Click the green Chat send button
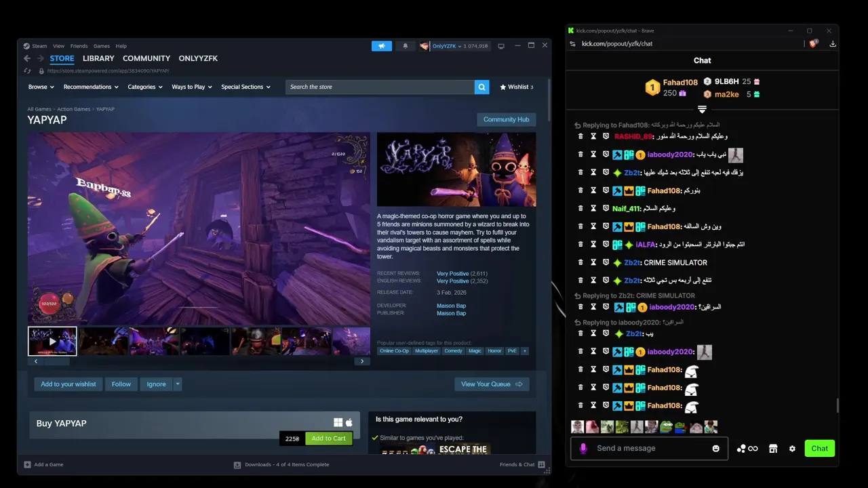The height and width of the screenshot is (488, 868). 819,448
